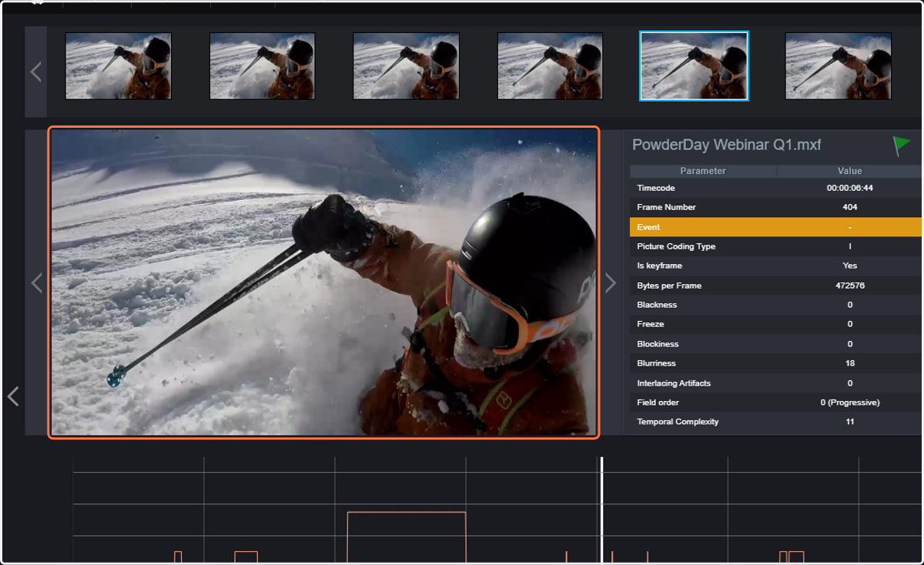Select the highlighted Event row
The width and height of the screenshot is (924, 565).
point(775,227)
